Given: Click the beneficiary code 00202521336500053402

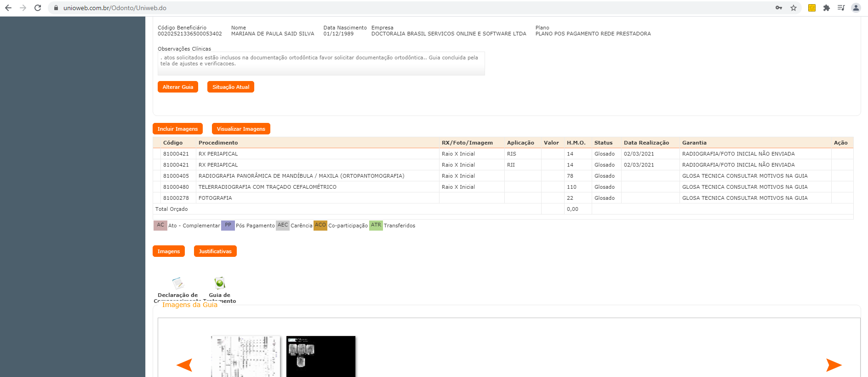Looking at the screenshot, I should point(190,34).
